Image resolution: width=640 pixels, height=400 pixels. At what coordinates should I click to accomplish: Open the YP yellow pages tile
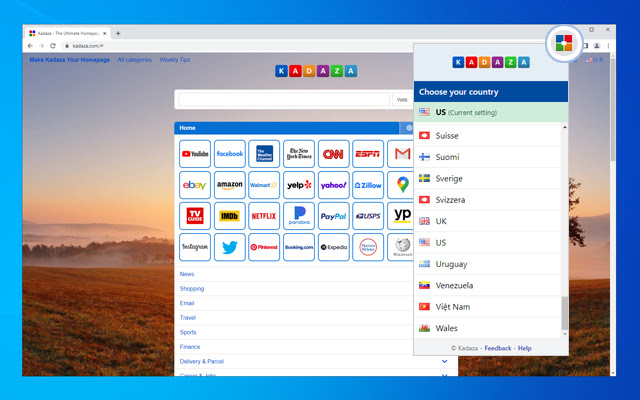point(400,216)
